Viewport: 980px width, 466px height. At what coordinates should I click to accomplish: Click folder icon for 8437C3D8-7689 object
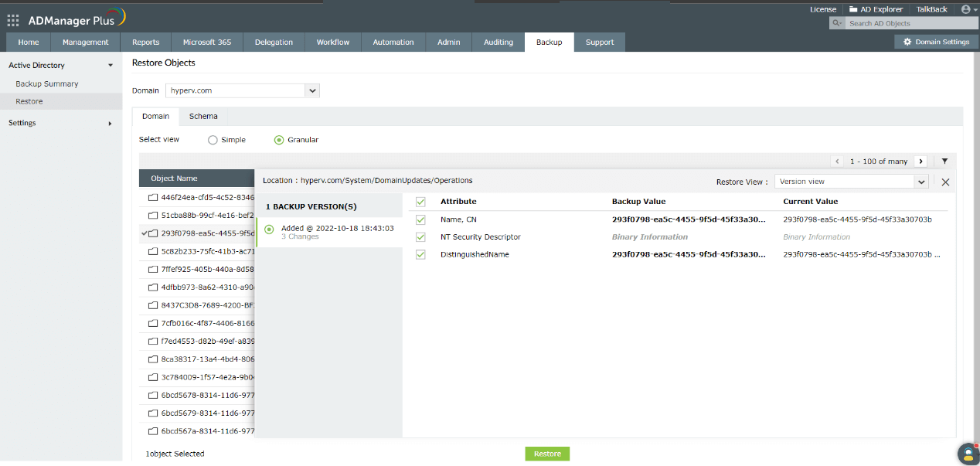click(153, 304)
